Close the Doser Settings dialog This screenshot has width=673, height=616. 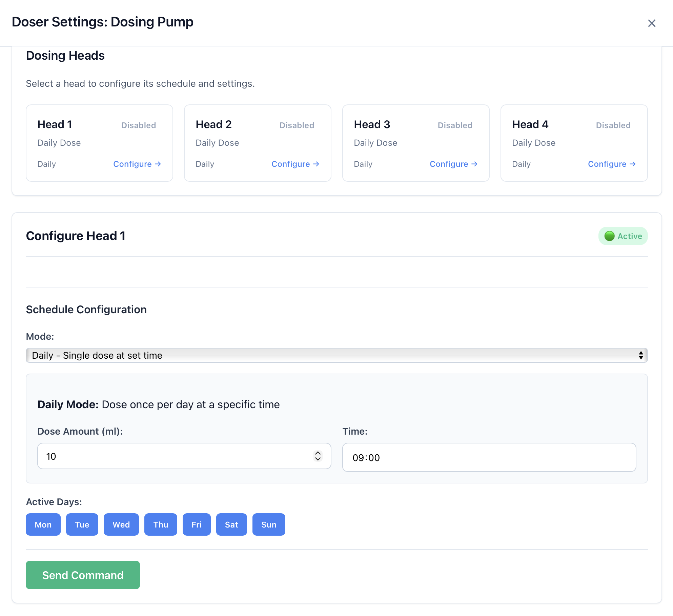coord(651,23)
